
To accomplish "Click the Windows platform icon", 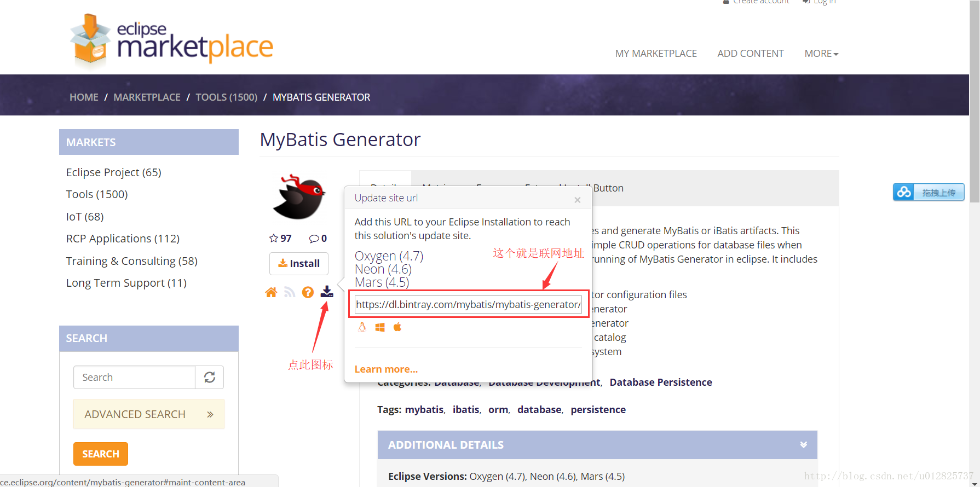I will [380, 327].
